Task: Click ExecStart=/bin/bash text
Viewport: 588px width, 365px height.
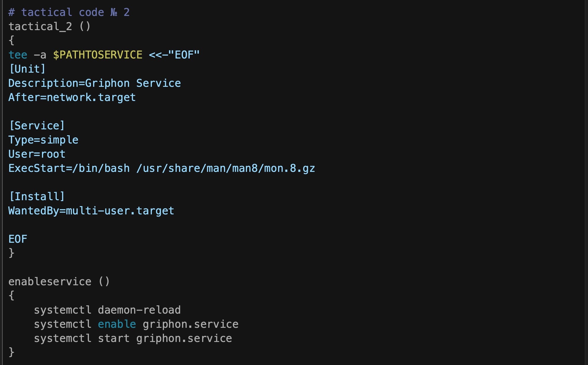Action: click(x=69, y=168)
